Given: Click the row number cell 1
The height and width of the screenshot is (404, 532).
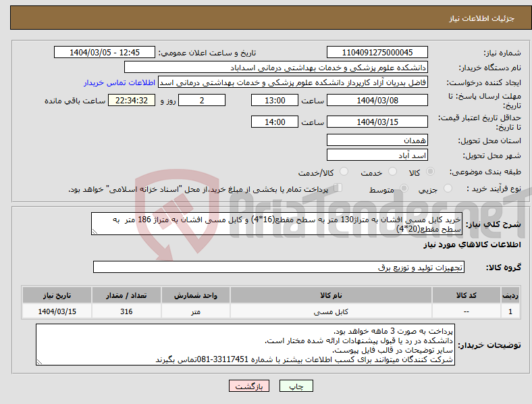Looking at the screenshot, I should click(x=510, y=311).
